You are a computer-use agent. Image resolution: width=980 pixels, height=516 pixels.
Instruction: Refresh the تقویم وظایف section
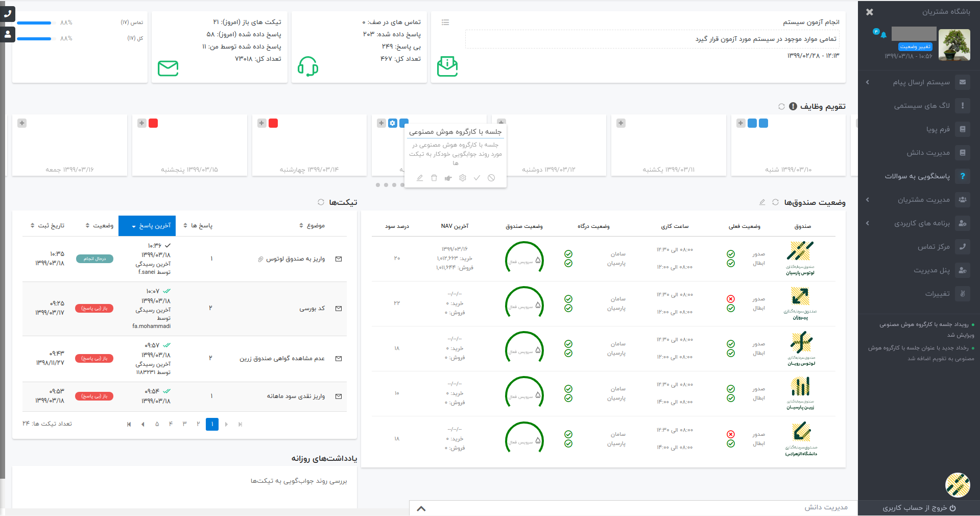tap(781, 106)
